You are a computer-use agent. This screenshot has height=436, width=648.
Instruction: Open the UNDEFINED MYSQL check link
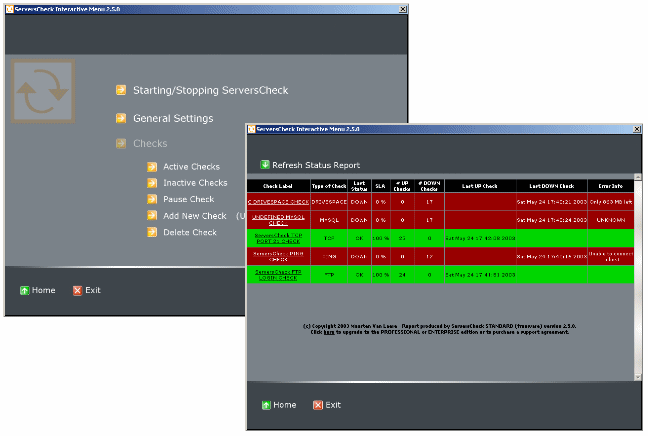click(278, 220)
